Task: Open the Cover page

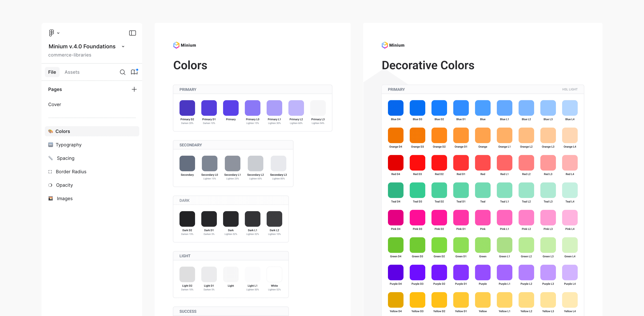Action: 54,104
